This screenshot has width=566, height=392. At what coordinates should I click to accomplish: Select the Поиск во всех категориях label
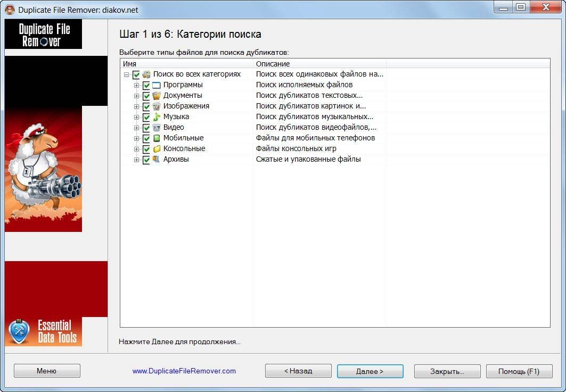click(197, 74)
